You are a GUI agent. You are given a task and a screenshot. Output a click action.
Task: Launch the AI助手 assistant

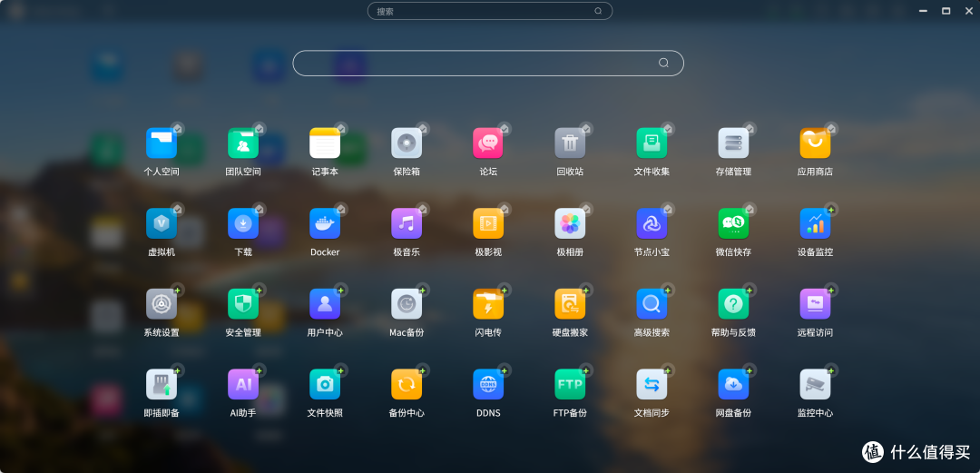[243, 384]
